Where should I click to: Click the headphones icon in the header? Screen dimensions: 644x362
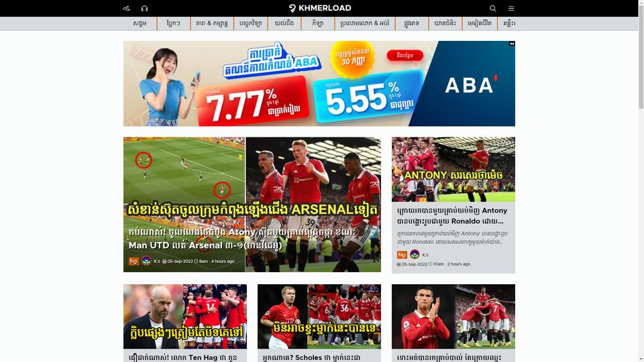click(x=145, y=8)
